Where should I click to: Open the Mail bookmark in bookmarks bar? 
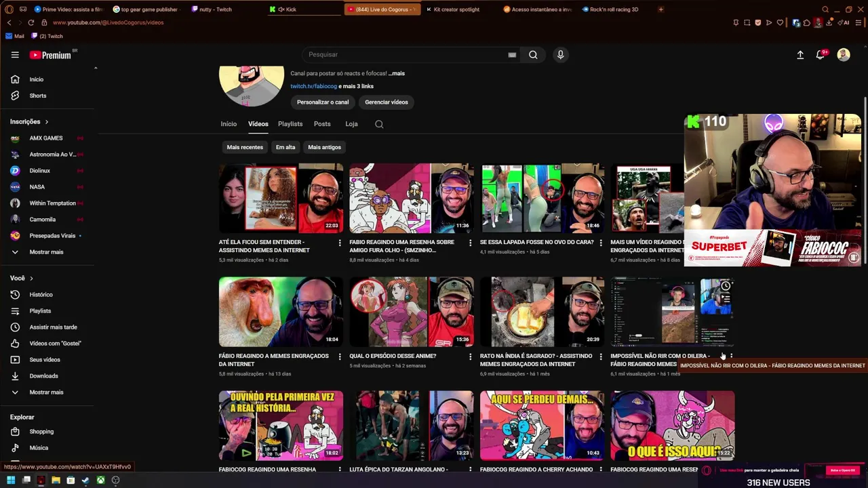coord(15,36)
